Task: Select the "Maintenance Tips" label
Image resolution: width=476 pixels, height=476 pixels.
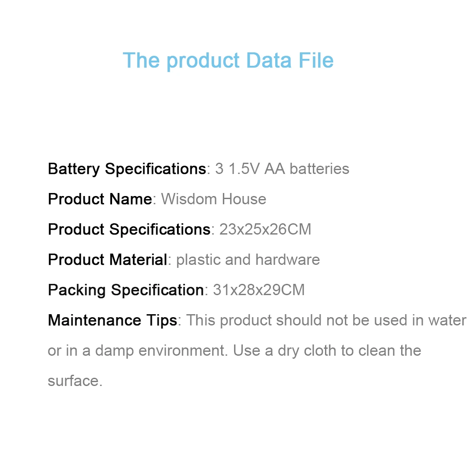Action: (113, 320)
